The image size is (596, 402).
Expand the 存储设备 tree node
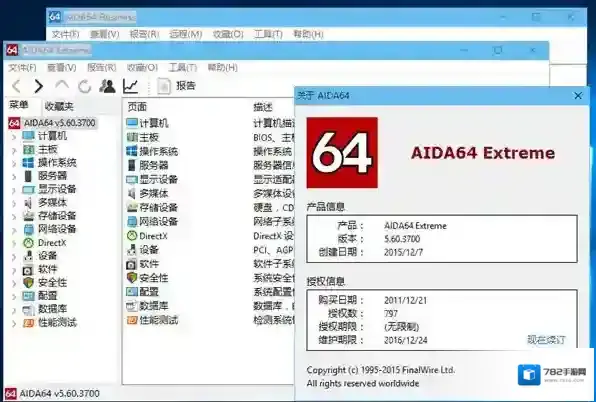coord(14,217)
